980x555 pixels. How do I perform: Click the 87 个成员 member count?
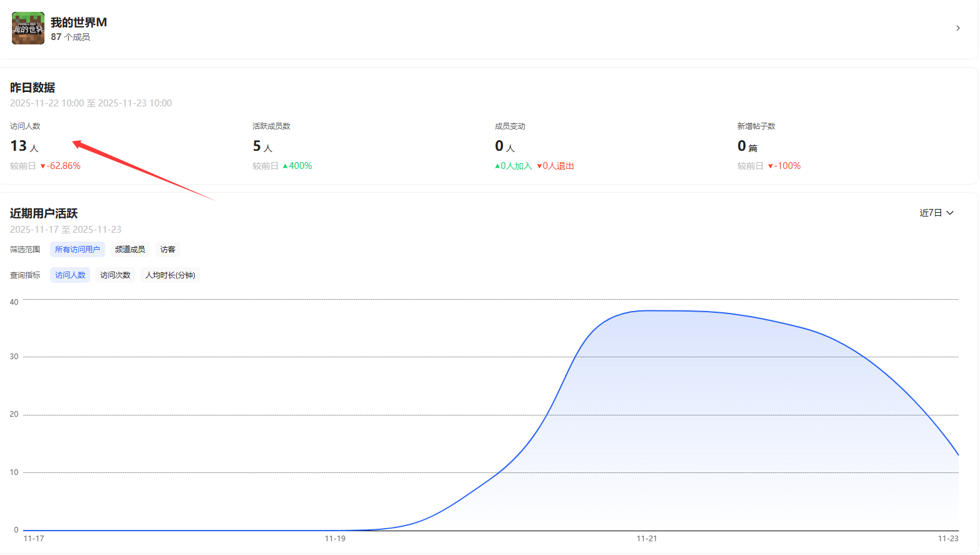pos(70,37)
